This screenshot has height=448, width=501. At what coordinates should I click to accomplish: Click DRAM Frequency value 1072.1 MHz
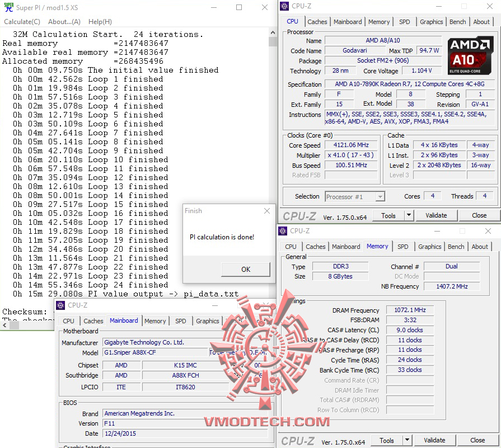click(410, 310)
